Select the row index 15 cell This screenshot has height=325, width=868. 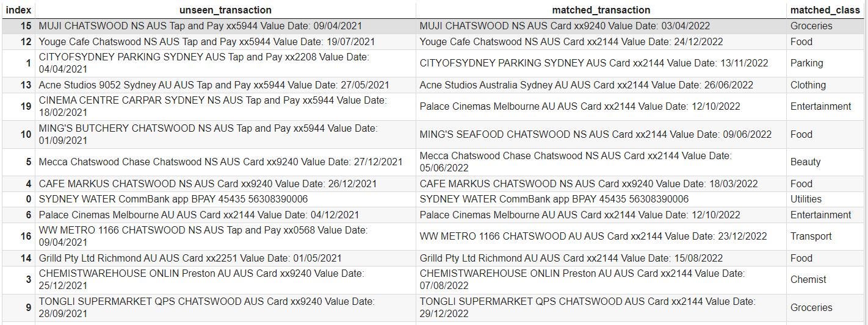26,26
